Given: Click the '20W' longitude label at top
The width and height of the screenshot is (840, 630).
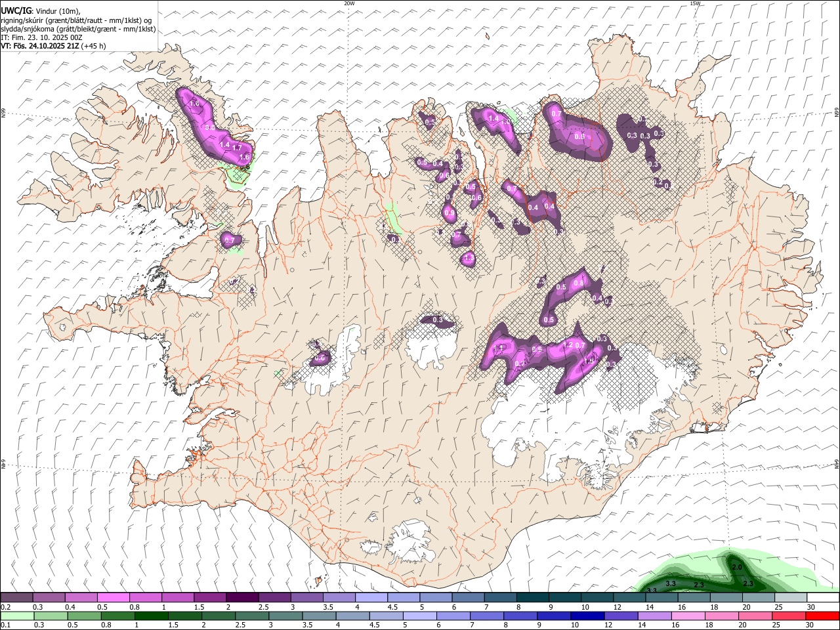Looking at the screenshot, I should (x=350, y=3).
